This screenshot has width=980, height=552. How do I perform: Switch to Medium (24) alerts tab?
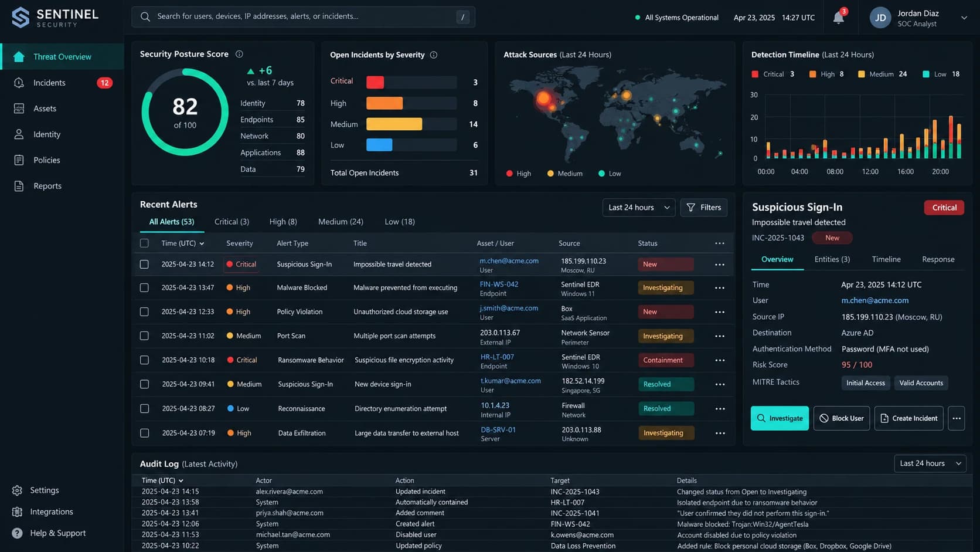point(341,222)
